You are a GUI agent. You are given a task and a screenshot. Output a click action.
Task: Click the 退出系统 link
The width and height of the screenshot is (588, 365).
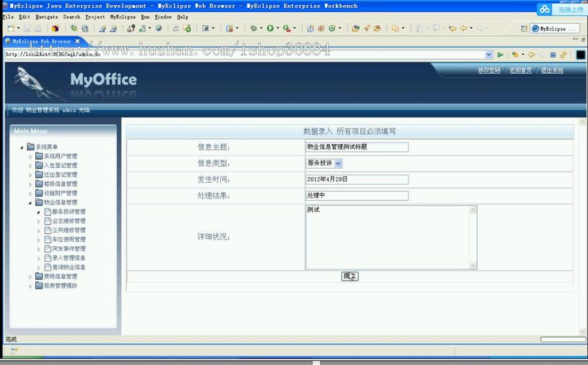551,71
